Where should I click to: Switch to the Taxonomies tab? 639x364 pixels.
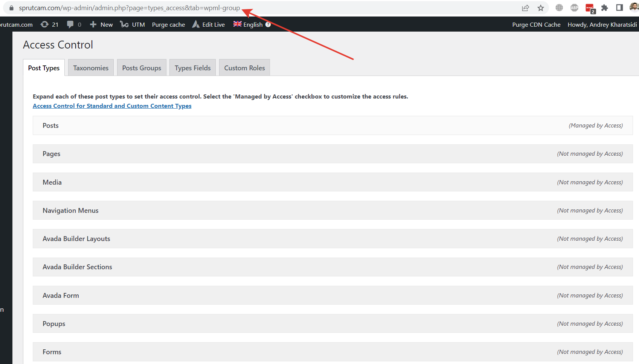tap(91, 68)
